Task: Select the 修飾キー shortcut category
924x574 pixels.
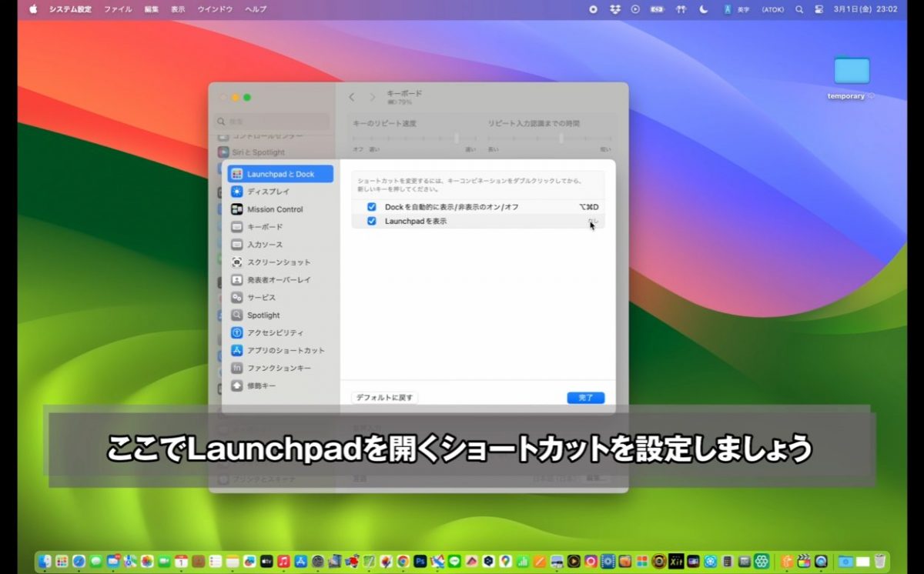Action: point(280,385)
